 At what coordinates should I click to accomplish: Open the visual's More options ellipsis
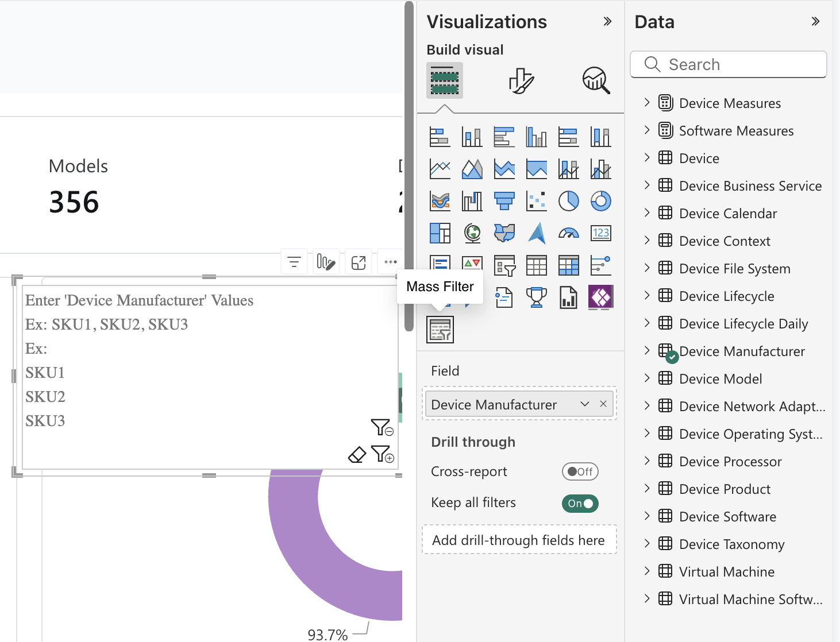click(391, 262)
